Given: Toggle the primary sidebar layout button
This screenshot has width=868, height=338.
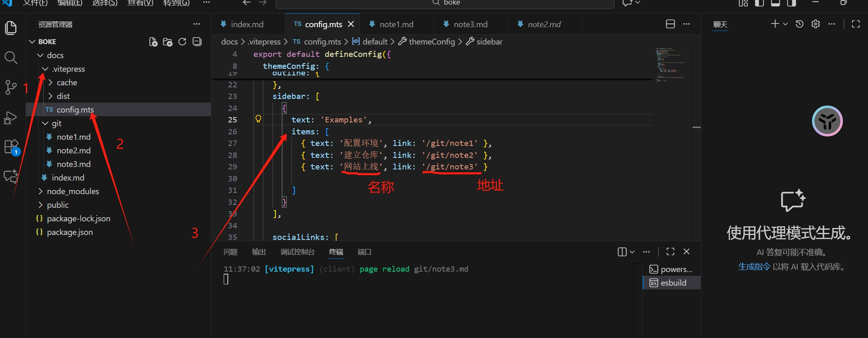Looking at the screenshot, I should (x=759, y=3).
